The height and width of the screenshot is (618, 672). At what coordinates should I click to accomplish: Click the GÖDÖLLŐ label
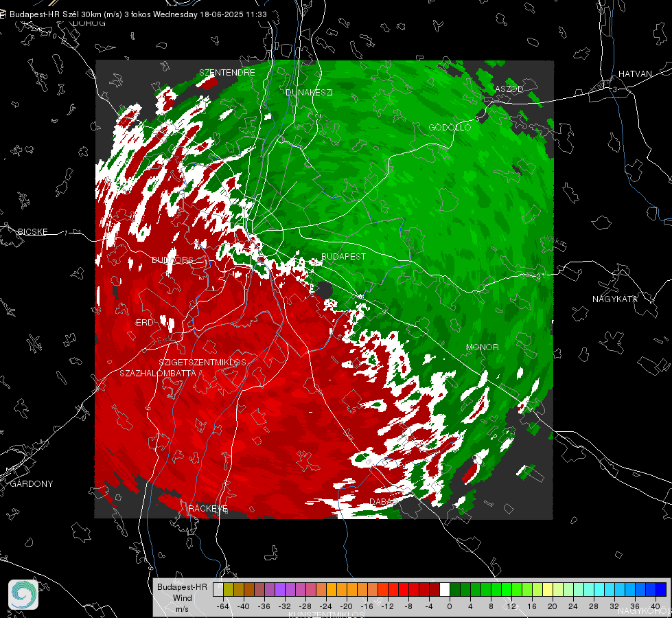coord(450,127)
